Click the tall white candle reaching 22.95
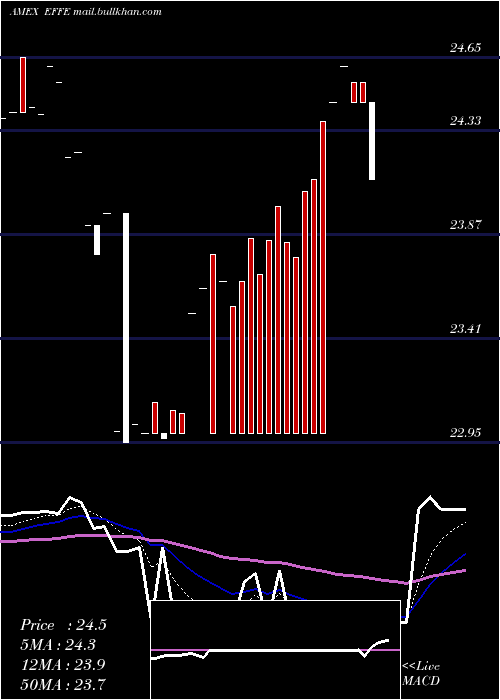 pos(126,328)
